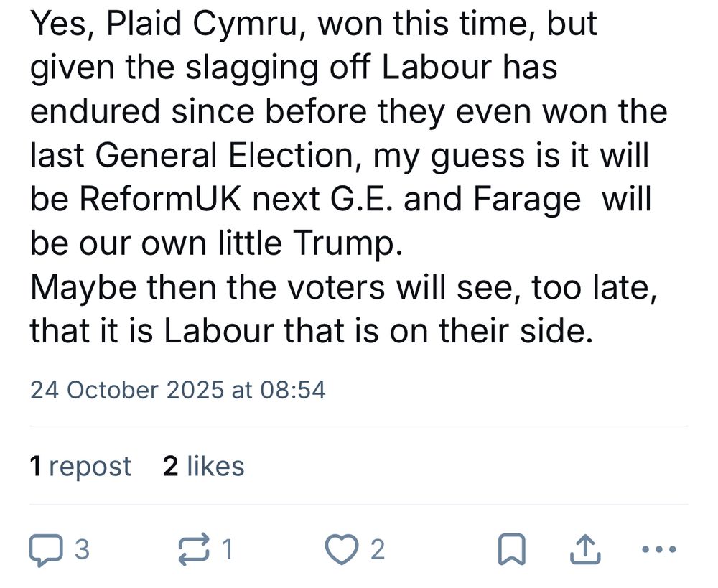This screenshot has width=718, height=588.
Task: Click the reply count "3" beside the bubble
Action: click(82, 550)
